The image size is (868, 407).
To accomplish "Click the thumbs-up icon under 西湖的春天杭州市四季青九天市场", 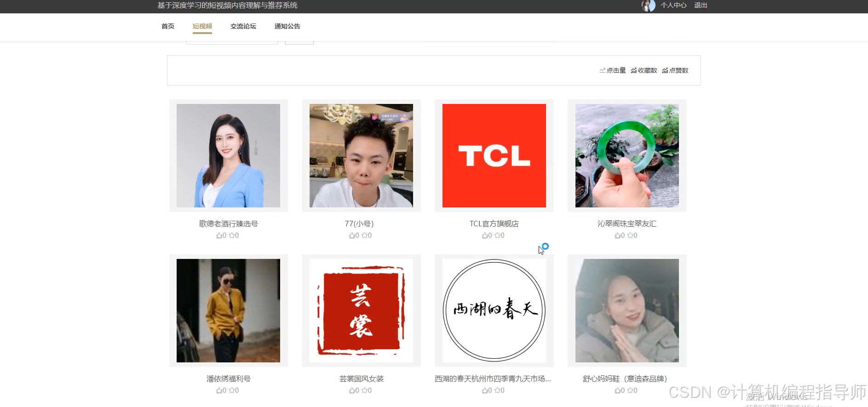I will pos(485,390).
